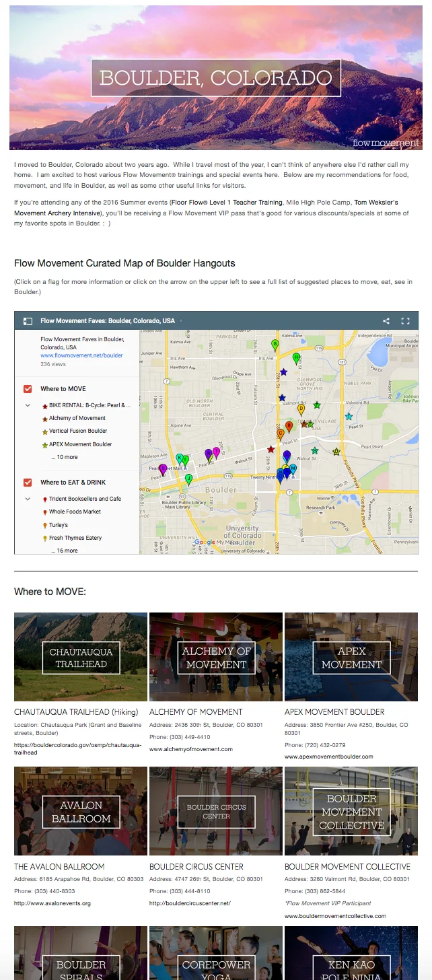Click the Alchemy phone '(303) 449-4410'

coord(190,737)
